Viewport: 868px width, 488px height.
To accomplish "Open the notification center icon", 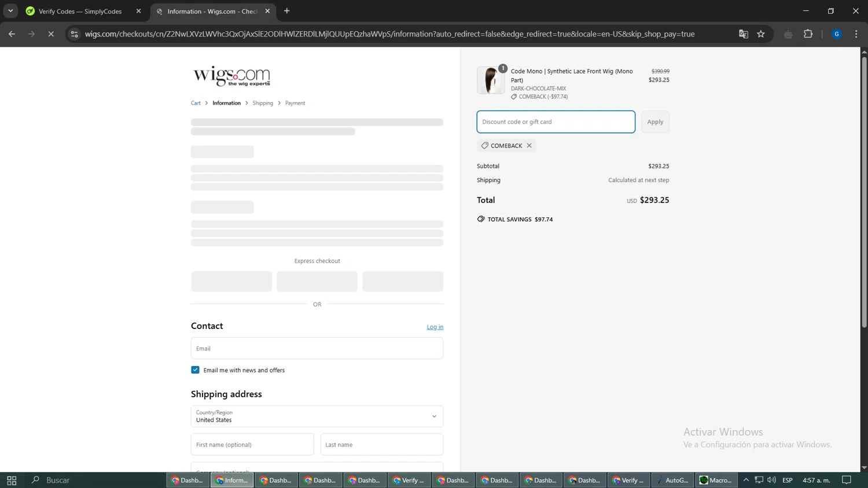I will click(x=847, y=480).
